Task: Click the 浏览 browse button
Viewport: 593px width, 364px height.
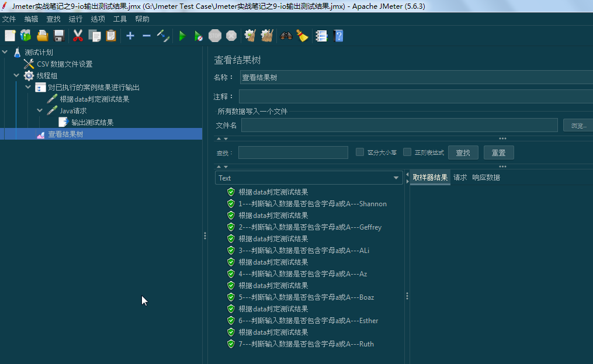Action: pos(577,124)
